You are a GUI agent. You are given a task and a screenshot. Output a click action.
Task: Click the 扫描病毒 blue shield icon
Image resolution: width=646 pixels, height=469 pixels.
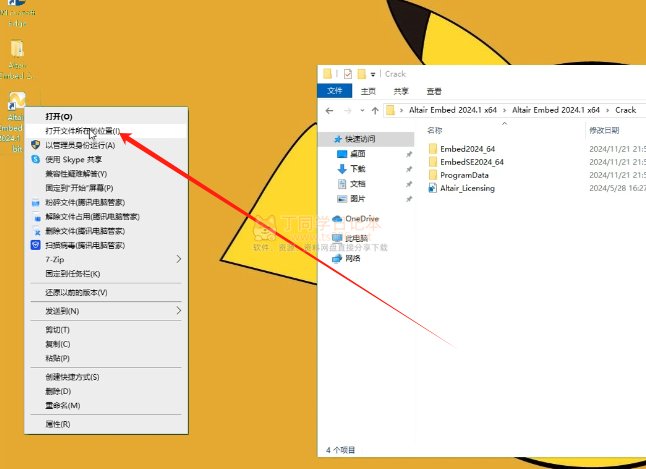coord(35,245)
